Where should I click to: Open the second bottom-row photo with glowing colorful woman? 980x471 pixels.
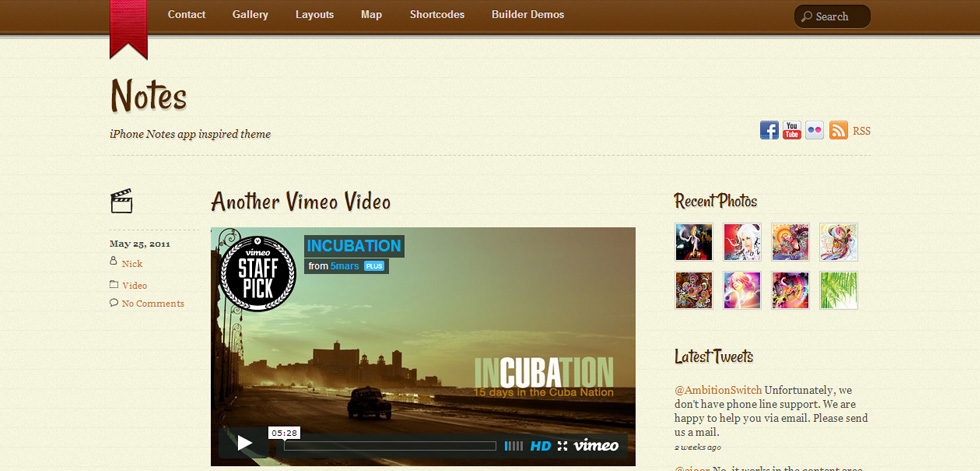742,290
